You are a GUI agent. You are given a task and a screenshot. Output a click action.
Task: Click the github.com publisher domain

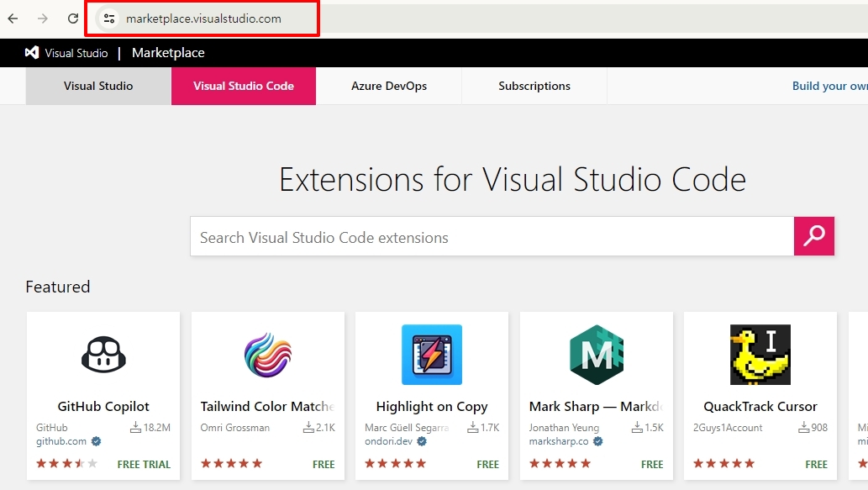pyautogui.click(x=61, y=441)
